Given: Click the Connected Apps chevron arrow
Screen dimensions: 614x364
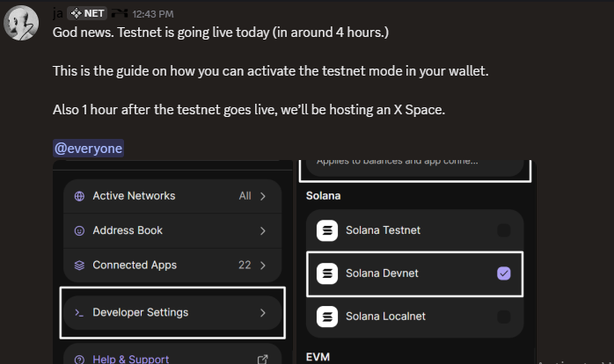Looking at the screenshot, I should click(263, 266).
